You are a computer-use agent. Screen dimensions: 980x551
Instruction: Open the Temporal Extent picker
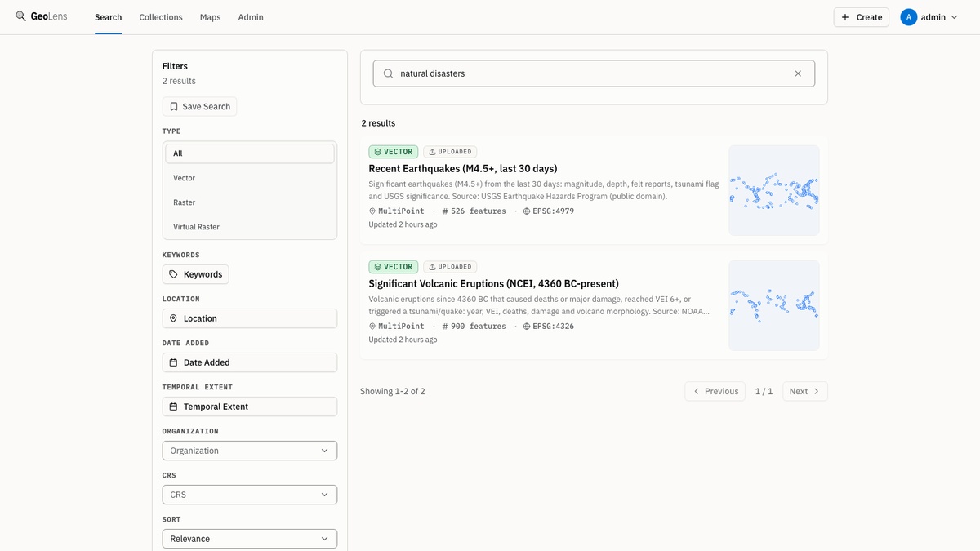pyautogui.click(x=250, y=407)
